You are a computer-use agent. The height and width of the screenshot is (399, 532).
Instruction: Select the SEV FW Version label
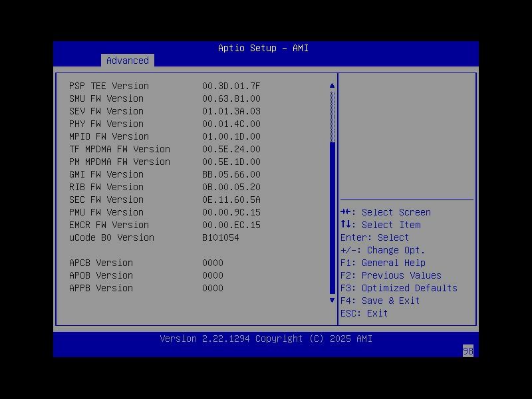[x=106, y=111]
